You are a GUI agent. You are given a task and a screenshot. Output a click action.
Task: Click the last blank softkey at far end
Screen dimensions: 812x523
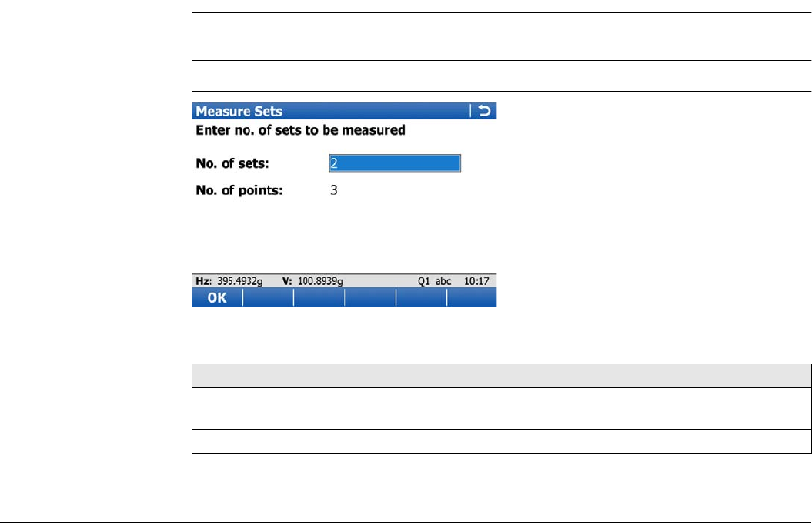click(x=472, y=297)
